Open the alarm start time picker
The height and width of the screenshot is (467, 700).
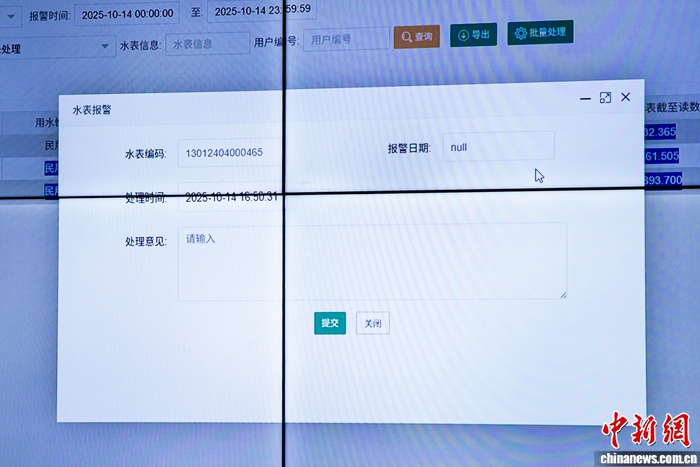pos(126,16)
